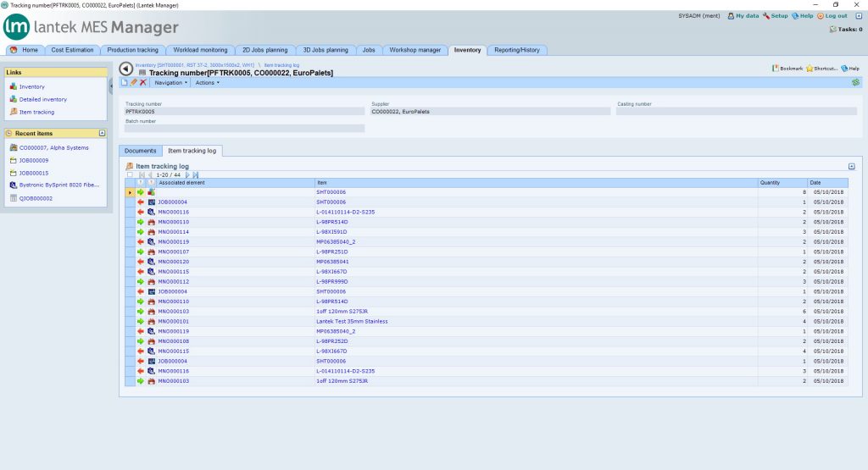Open item L-98PR999D

coord(332,281)
